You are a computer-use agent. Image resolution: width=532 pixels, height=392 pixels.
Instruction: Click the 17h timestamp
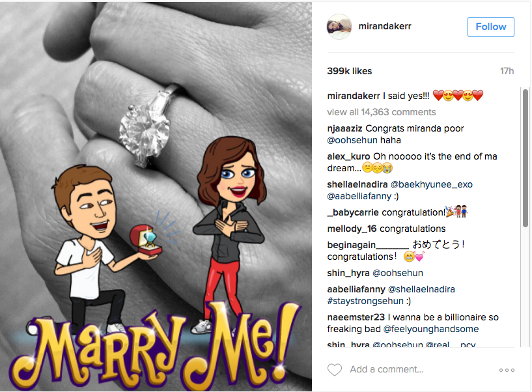(x=507, y=71)
